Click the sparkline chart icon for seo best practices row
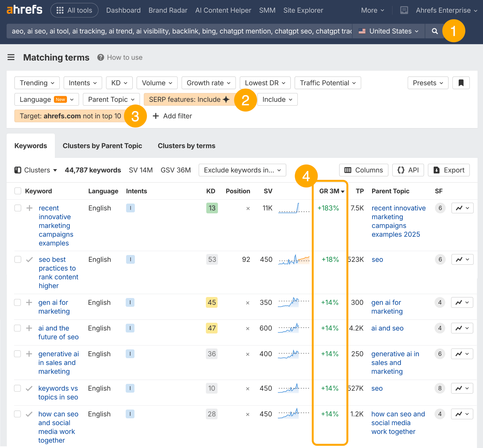The height and width of the screenshot is (448, 483). tap(459, 259)
